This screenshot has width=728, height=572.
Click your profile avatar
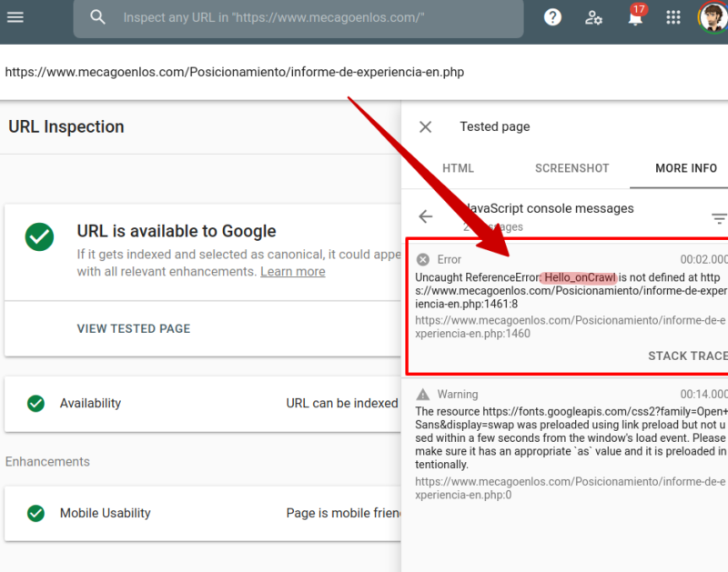pos(713,16)
